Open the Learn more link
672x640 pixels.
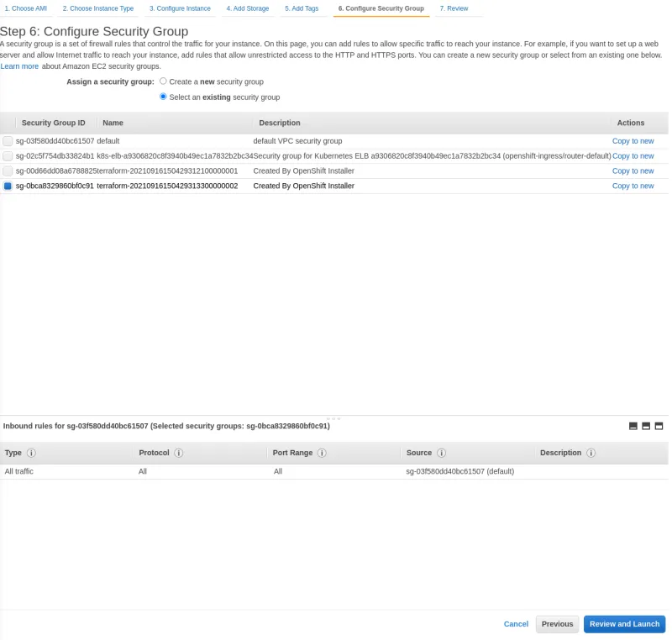point(19,66)
